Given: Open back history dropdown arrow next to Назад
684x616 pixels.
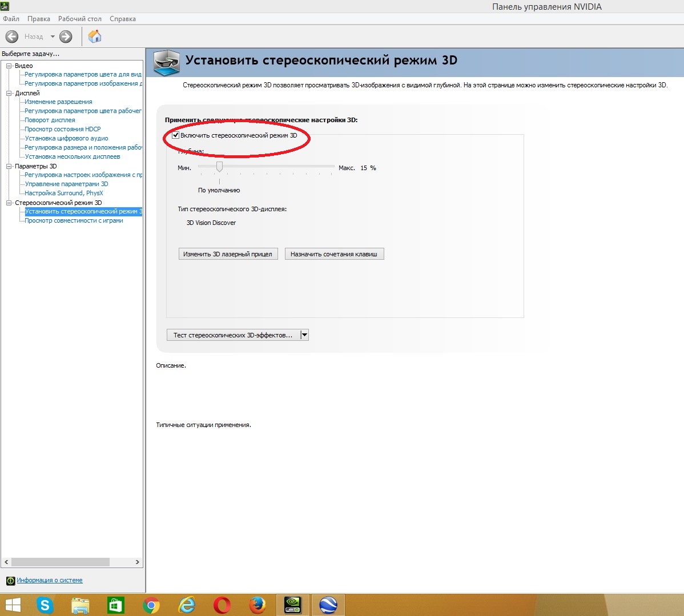Looking at the screenshot, I should coord(53,37).
